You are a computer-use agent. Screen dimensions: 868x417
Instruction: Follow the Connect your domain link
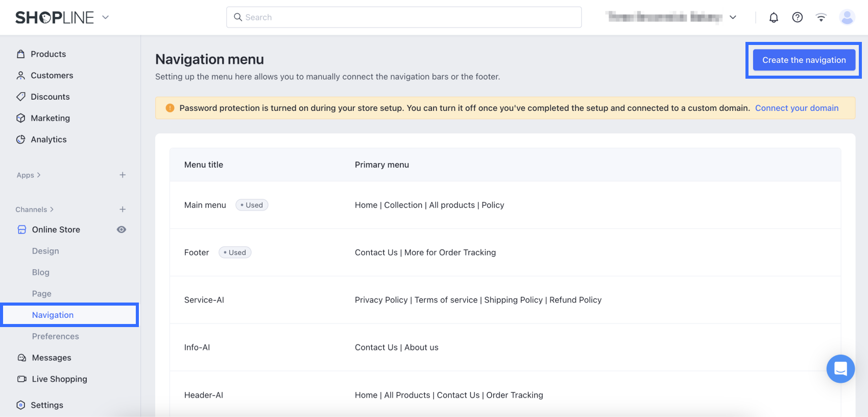[797, 108]
